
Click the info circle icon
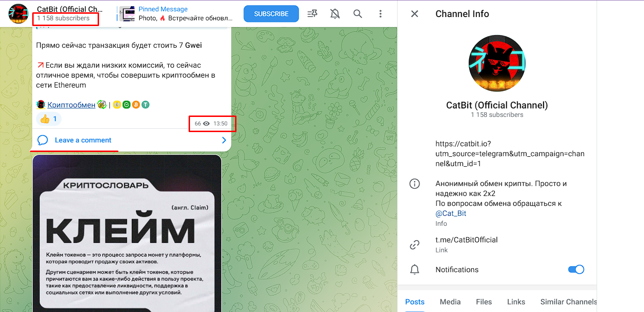click(415, 184)
